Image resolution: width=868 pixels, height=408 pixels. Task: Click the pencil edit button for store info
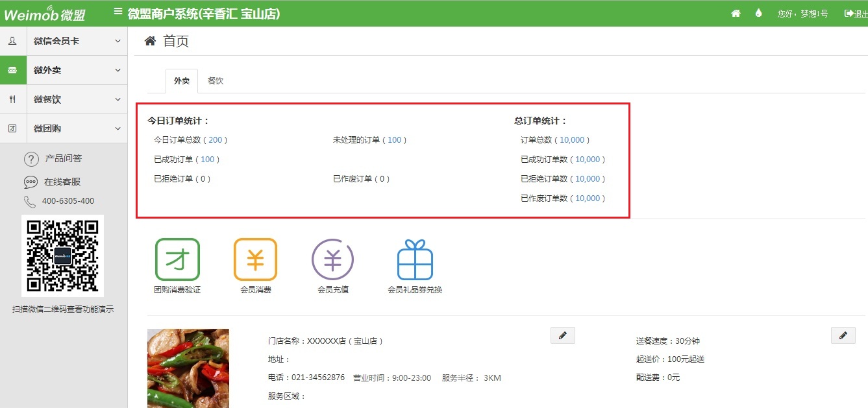click(x=562, y=335)
